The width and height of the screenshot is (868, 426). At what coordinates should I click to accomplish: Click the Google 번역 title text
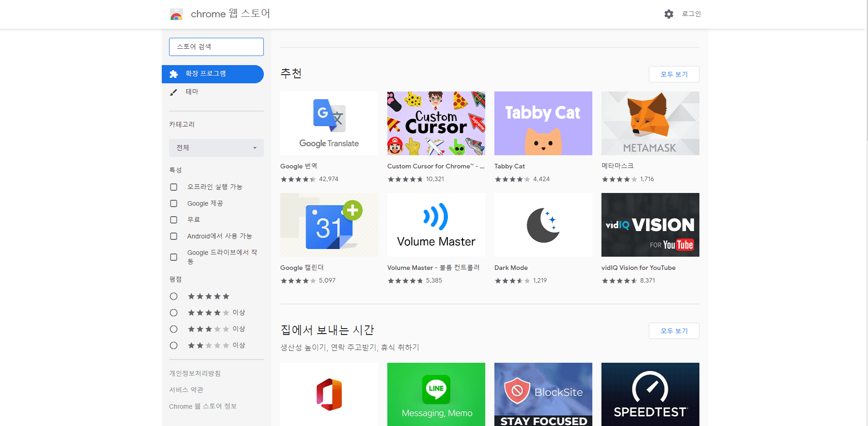click(x=298, y=166)
